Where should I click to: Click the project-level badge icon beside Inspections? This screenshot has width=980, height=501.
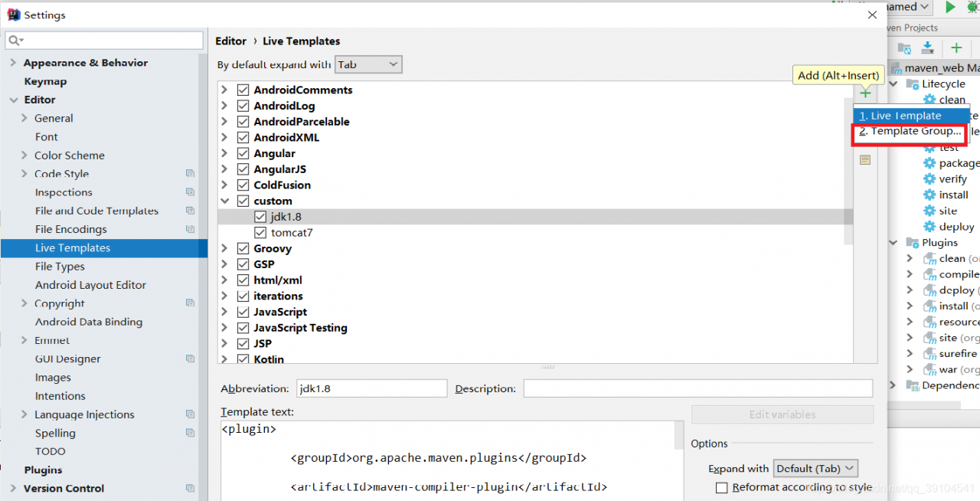(190, 192)
